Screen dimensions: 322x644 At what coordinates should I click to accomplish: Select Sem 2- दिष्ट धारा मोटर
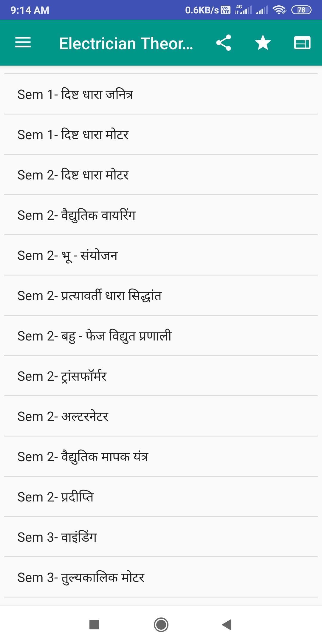161,175
